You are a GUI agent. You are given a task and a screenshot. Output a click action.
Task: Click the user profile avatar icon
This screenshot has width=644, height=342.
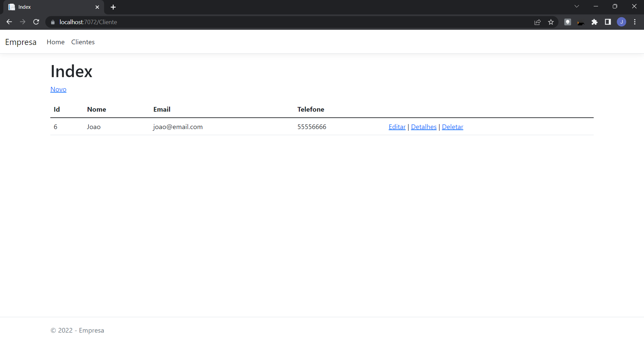pos(622,22)
